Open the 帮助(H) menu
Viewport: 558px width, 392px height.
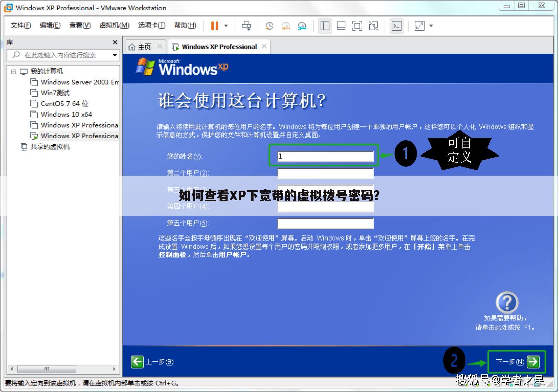coord(185,25)
